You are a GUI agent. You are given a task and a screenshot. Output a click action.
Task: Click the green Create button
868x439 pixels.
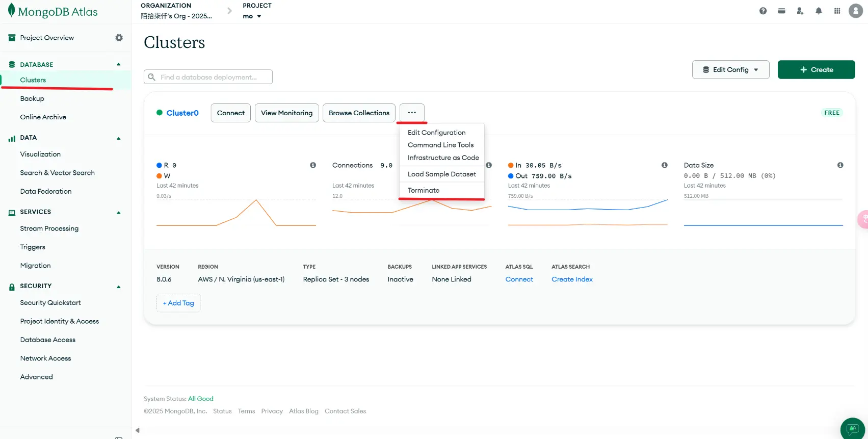coord(816,70)
